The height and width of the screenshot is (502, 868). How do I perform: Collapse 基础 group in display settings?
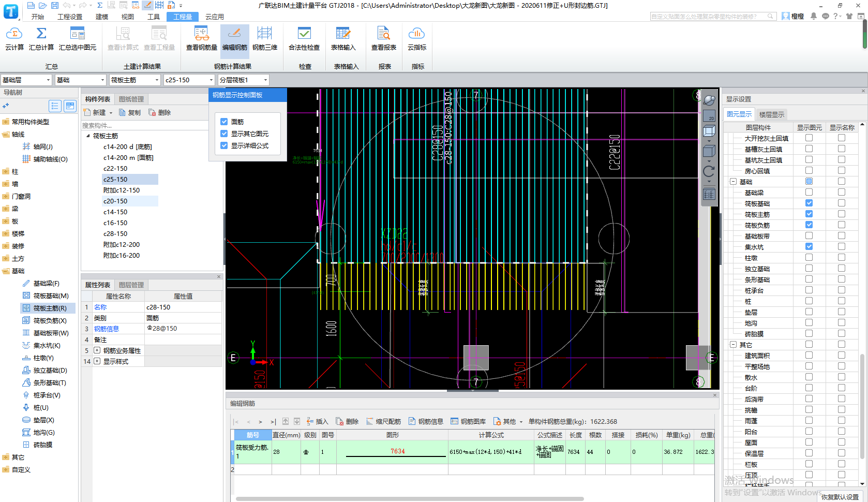tap(733, 182)
